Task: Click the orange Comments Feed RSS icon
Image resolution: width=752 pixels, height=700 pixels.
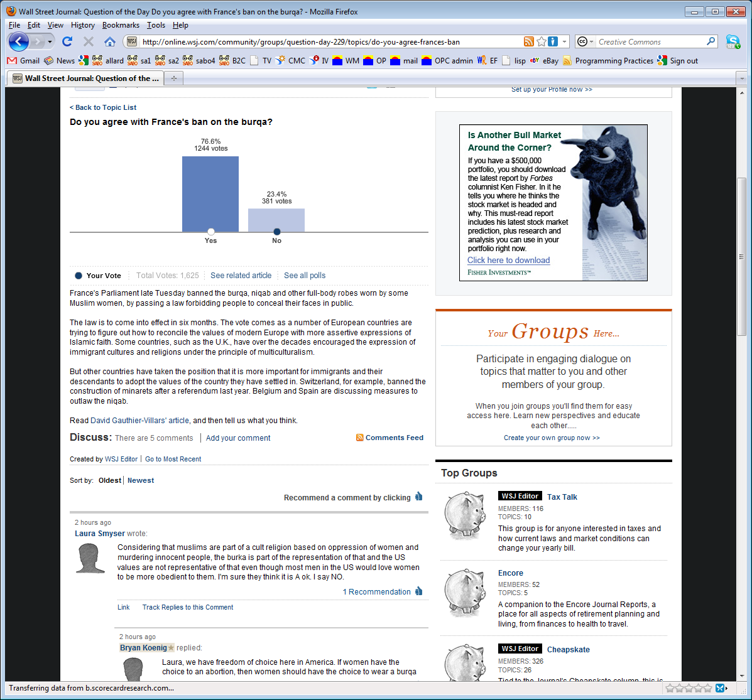Action: (360, 438)
